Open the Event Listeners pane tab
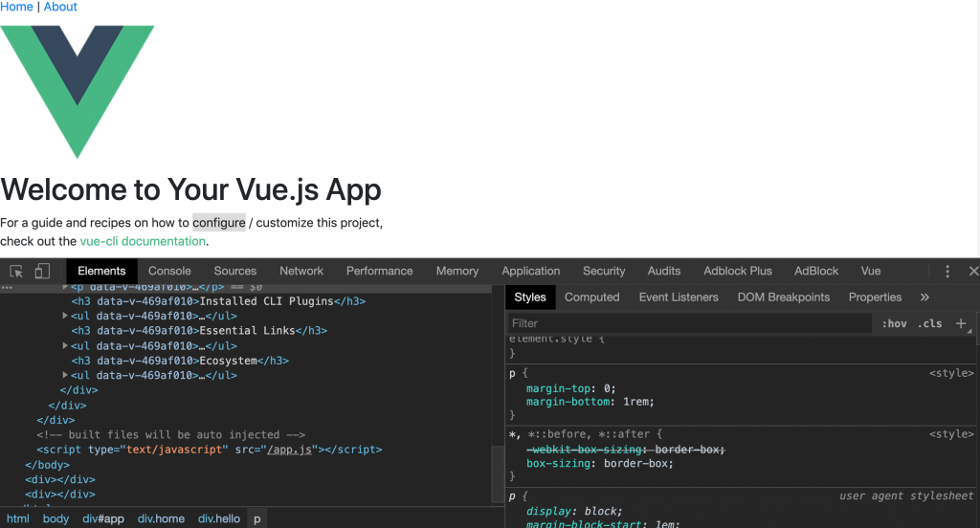The height and width of the screenshot is (528, 980). (679, 297)
